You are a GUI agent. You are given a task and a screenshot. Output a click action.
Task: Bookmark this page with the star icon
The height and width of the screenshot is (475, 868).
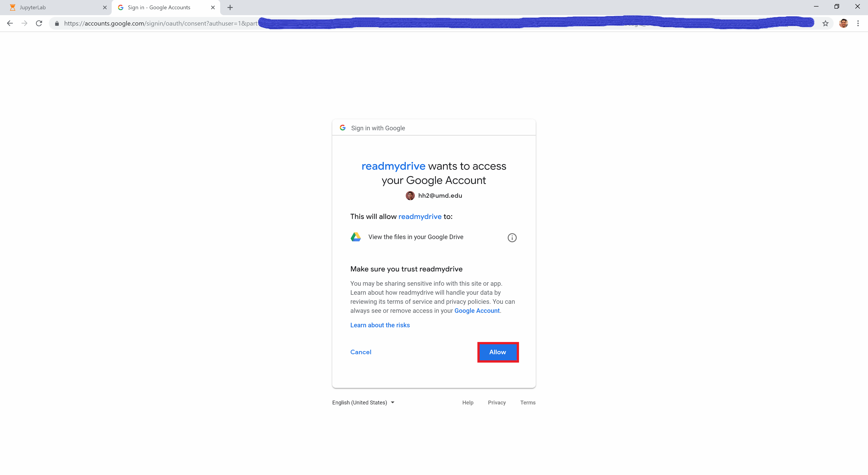825,23
